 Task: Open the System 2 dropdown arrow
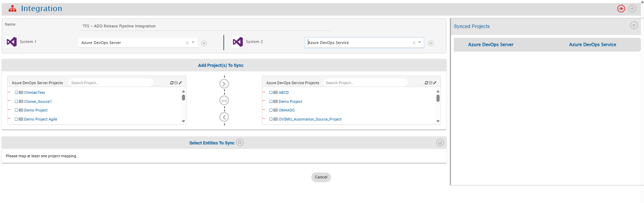[420, 43]
